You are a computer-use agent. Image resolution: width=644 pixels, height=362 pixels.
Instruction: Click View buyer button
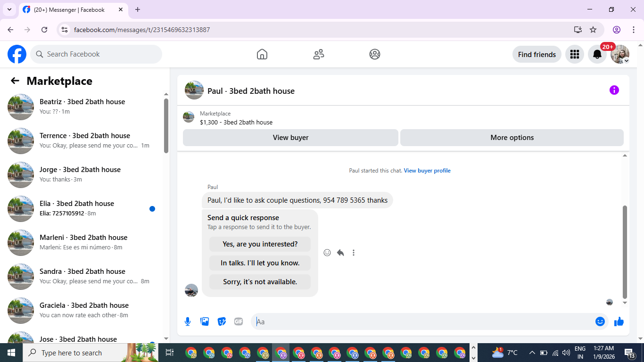click(290, 138)
